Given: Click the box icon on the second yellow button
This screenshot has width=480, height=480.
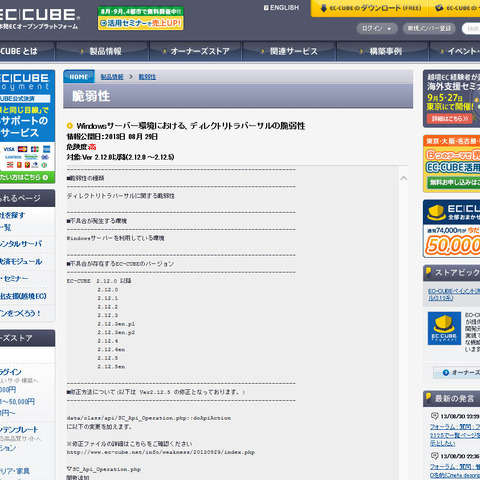Looking at the screenshot, I should (x=439, y=8).
